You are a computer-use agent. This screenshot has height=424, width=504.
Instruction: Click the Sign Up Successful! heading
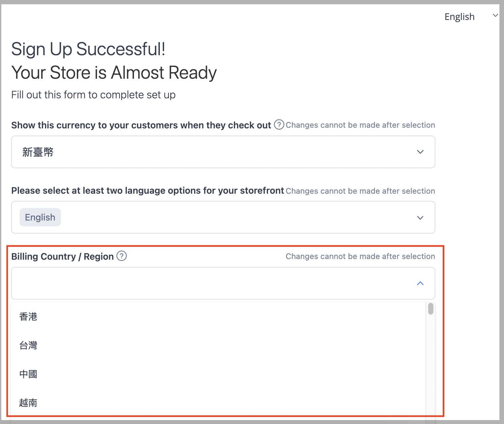pos(88,49)
